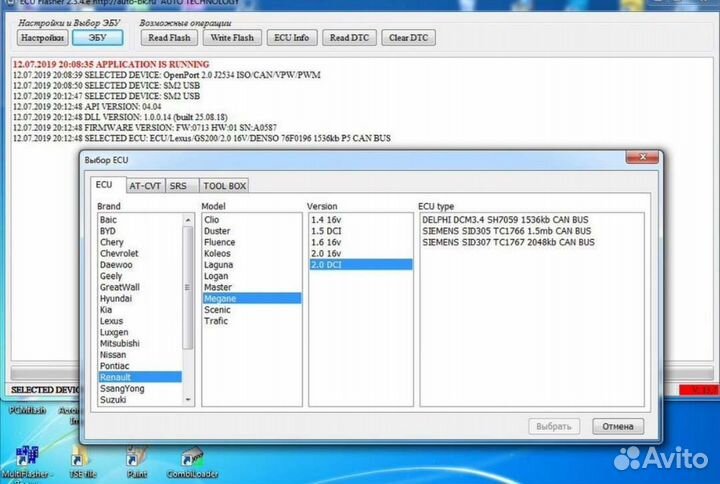The width and height of the screenshot is (720, 484).
Task: Select Mitsubishi in the Brand list
Action: pos(140,343)
